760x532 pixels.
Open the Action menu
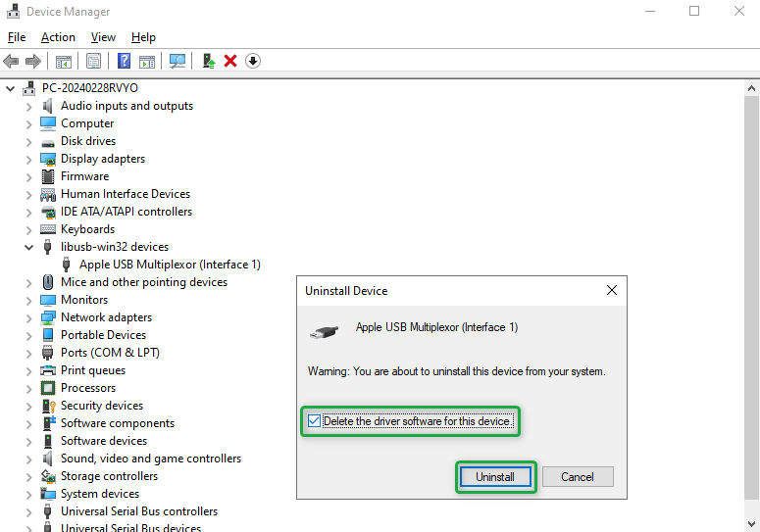[x=58, y=37]
